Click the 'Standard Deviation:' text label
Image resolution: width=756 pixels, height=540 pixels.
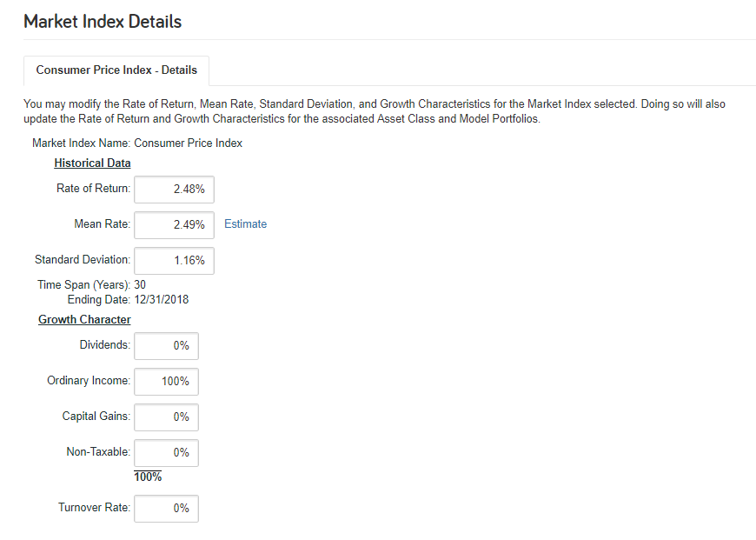click(83, 260)
